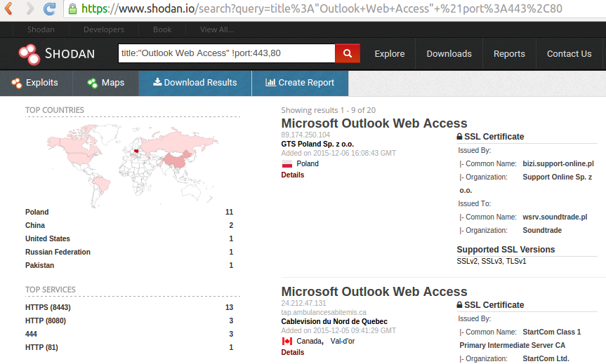Filter results by Pakistan

(x=40, y=265)
